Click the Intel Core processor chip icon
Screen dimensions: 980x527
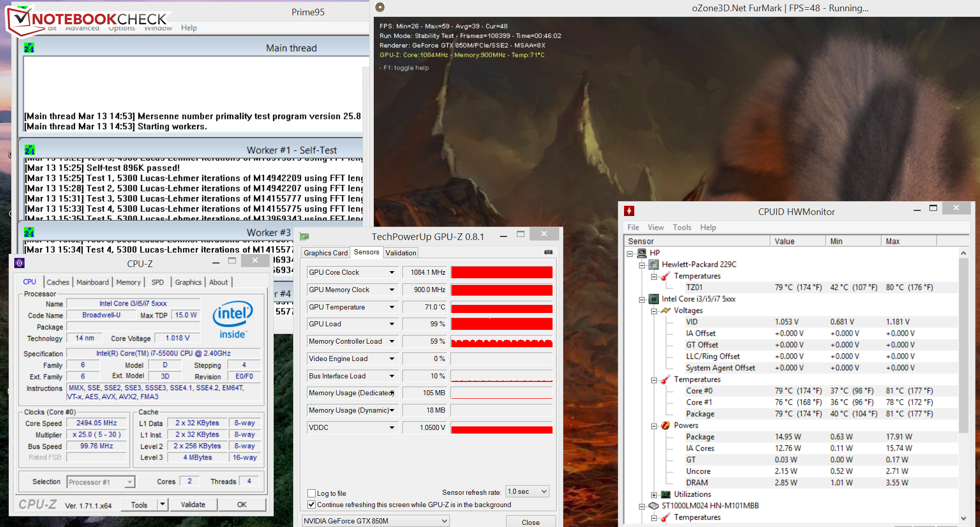point(654,299)
